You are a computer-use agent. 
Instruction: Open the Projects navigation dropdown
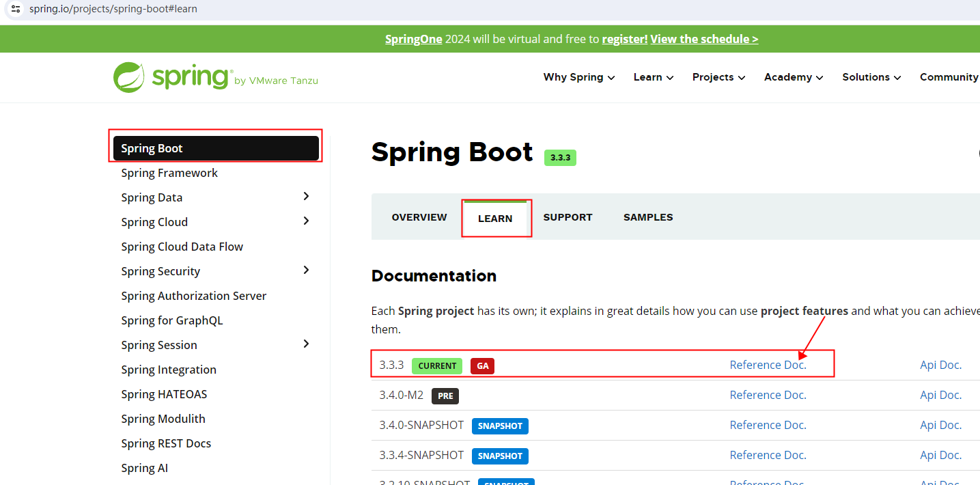tap(718, 77)
